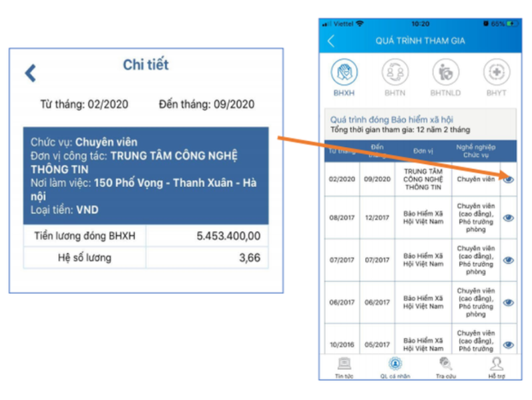
Task: Click the TRUNG TÂM CÔNG NGHỆ THÔNG TIN table cell
Action: pos(423,179)
